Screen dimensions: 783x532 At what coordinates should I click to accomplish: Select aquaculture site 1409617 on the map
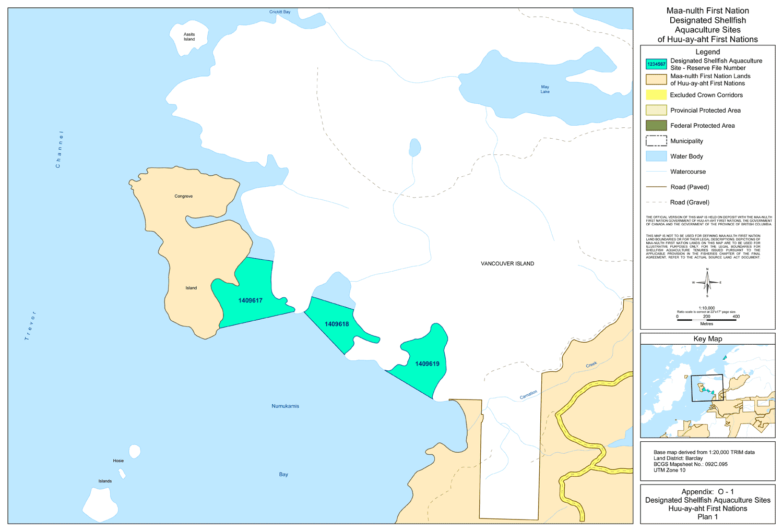[251, 300]
